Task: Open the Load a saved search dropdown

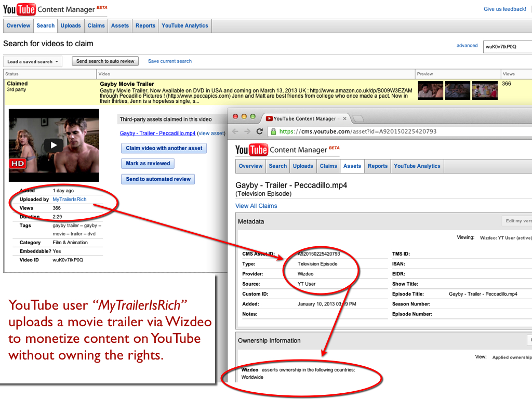Action: [33, 62]
